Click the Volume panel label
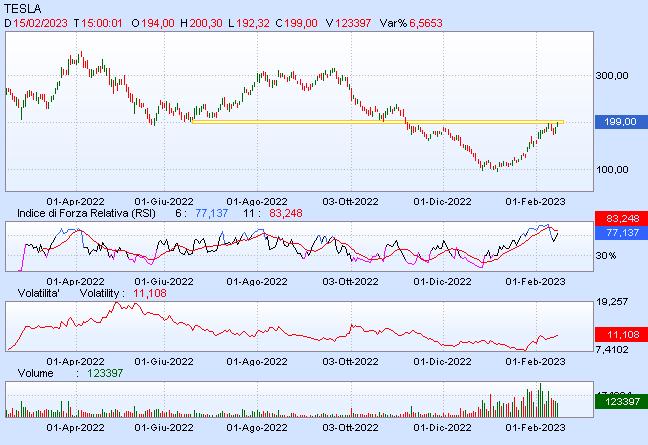648x445 pixels. 36,374
